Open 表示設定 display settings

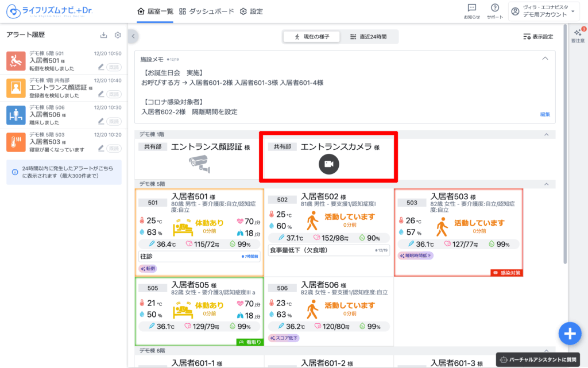pos(538,37)
